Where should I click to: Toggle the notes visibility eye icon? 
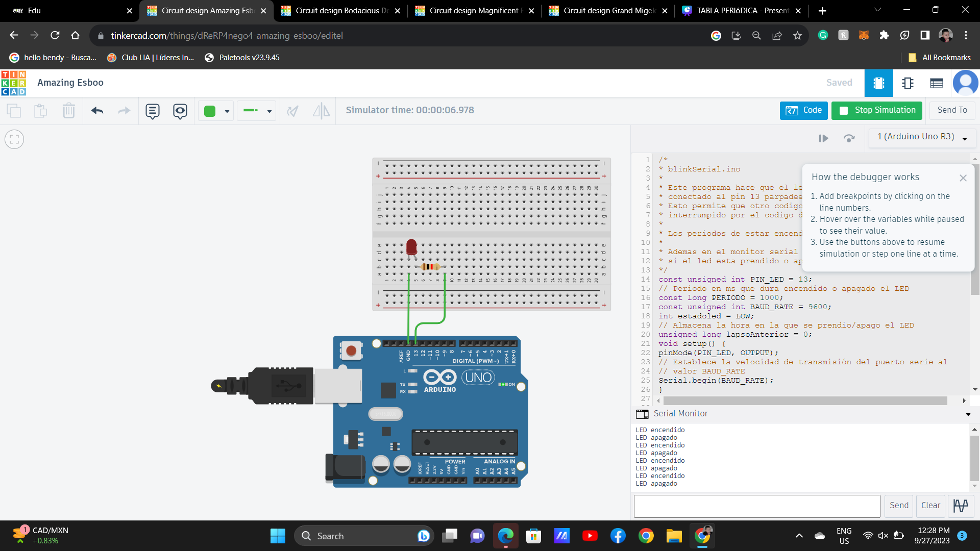[180, 110]
